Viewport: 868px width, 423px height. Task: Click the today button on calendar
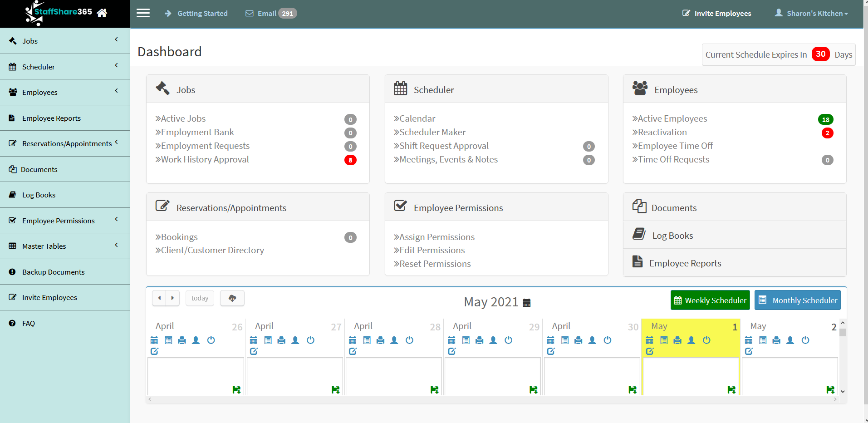point(200,298)
